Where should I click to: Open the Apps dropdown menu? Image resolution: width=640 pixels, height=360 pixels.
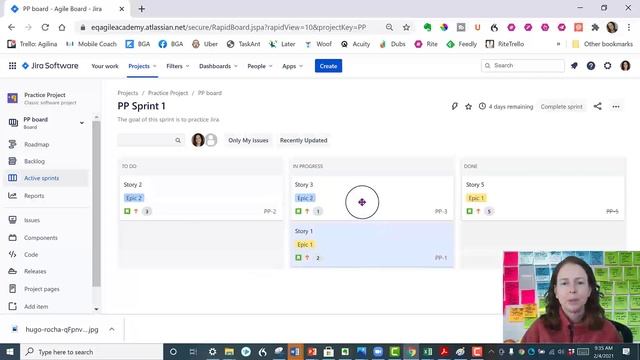point(292,66)
